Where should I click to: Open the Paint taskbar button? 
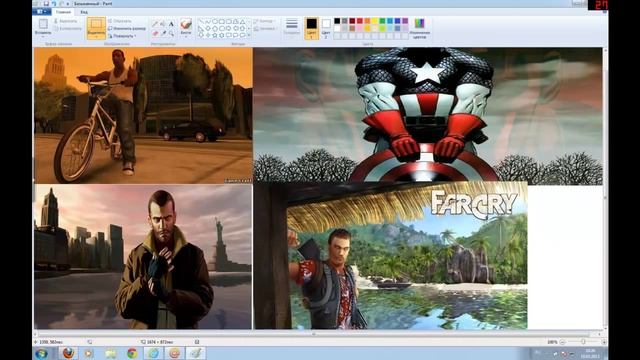tap(196, 353)
